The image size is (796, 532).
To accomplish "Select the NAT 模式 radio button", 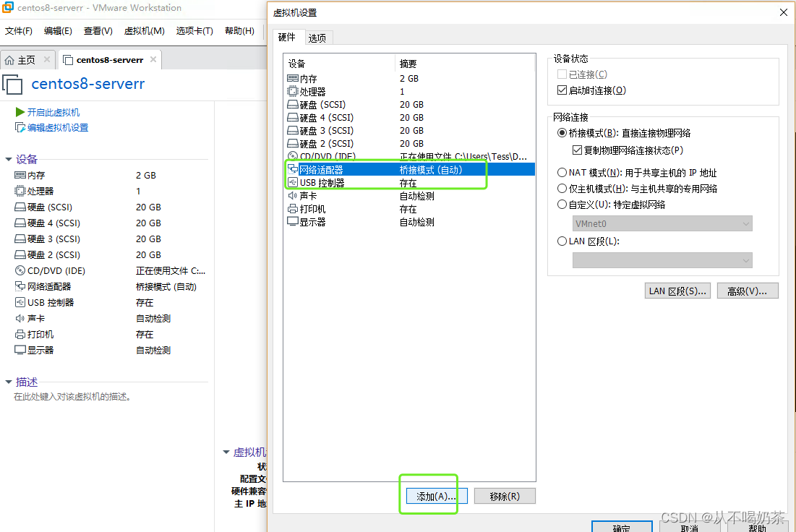I will click(563, 172).
